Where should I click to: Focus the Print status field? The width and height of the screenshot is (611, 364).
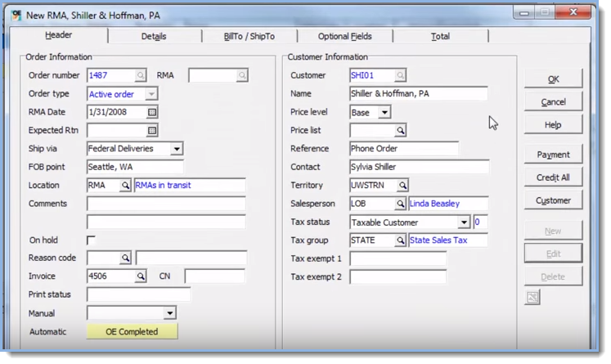point(139,294)
